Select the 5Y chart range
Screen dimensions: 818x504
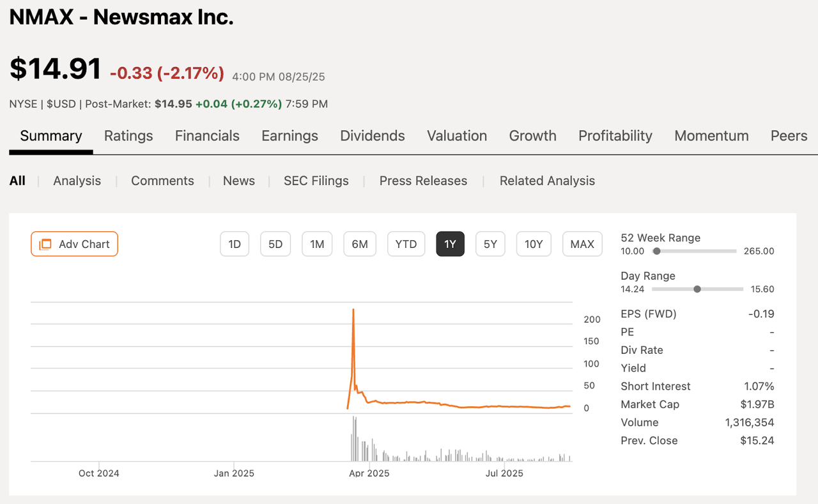[x=490, y=243]
